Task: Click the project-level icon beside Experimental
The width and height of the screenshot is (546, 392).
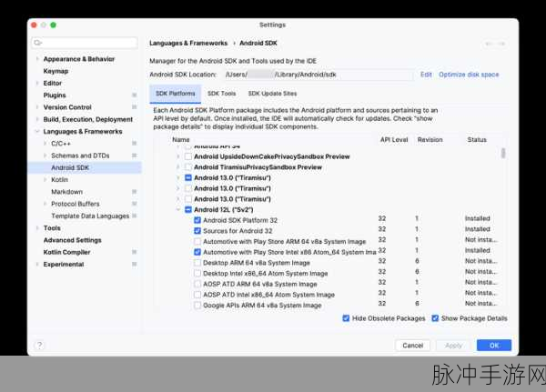Action: coord(135,265)
